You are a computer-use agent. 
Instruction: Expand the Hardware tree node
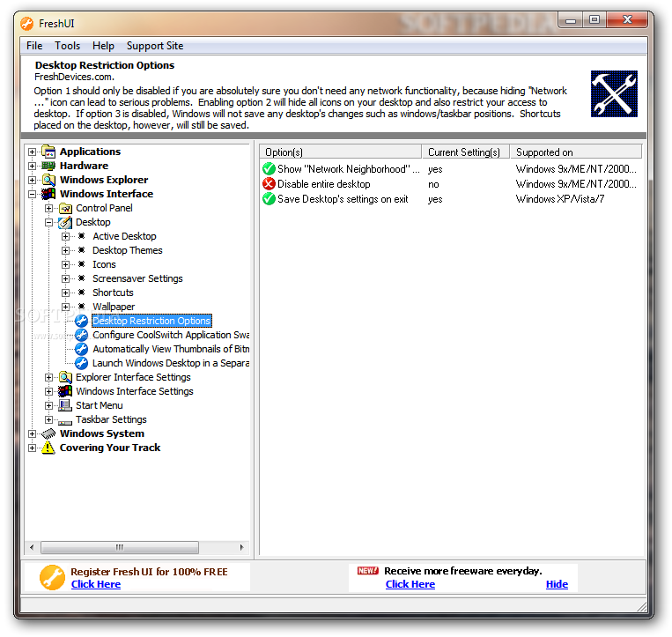pos(32,166)
